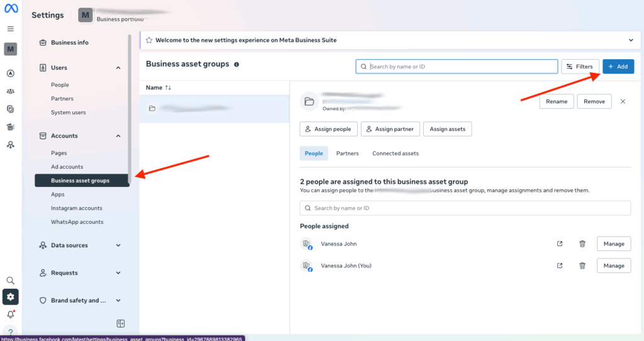
Task: Open external link icon for Vanessa John (You)
Action: [560, 266]
